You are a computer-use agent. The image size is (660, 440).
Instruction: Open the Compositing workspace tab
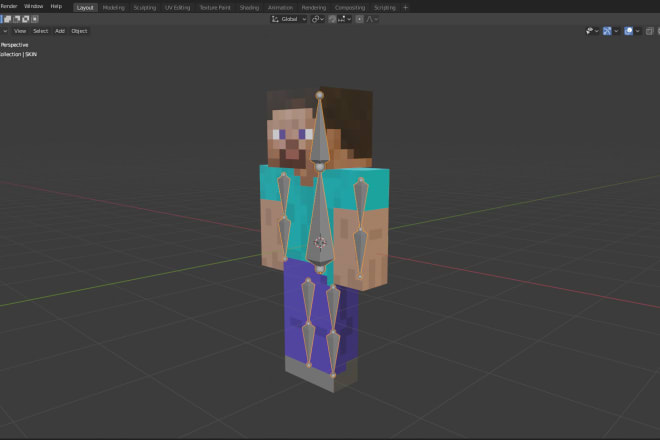click(350, 8)
